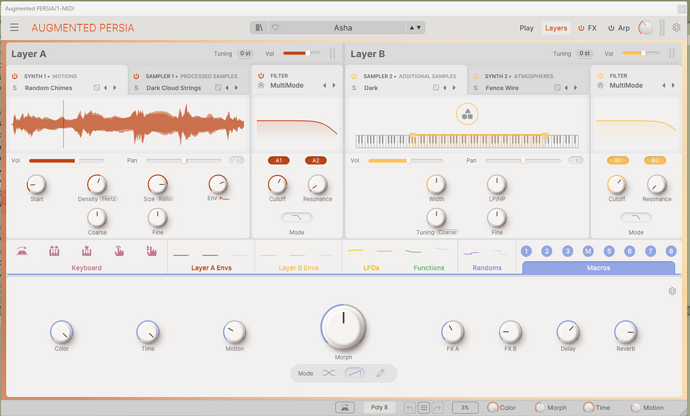Select previous Layer B MultiMode filter arrow
Viewport: 690px width, 416px height.
(x=664, y=85)
